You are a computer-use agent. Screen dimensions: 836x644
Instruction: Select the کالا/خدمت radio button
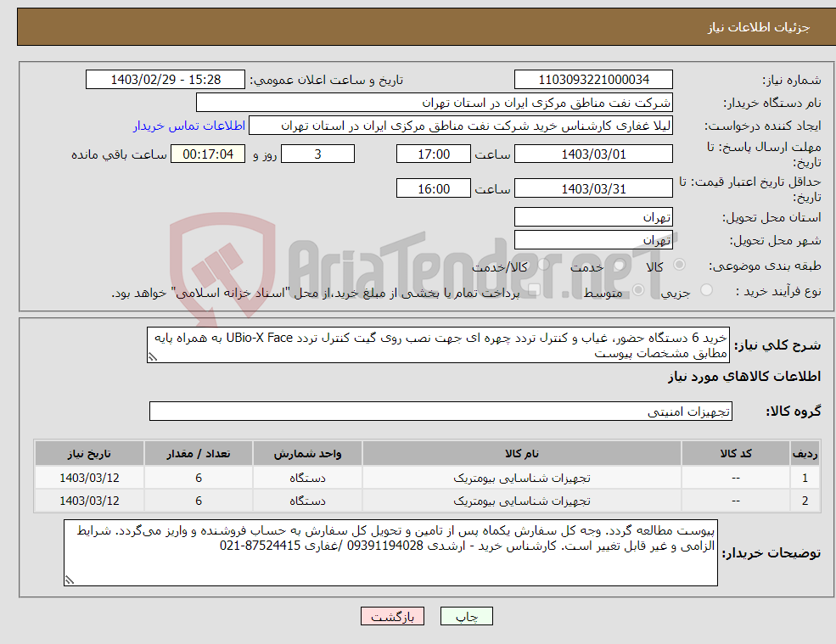(x=543, y=265)
